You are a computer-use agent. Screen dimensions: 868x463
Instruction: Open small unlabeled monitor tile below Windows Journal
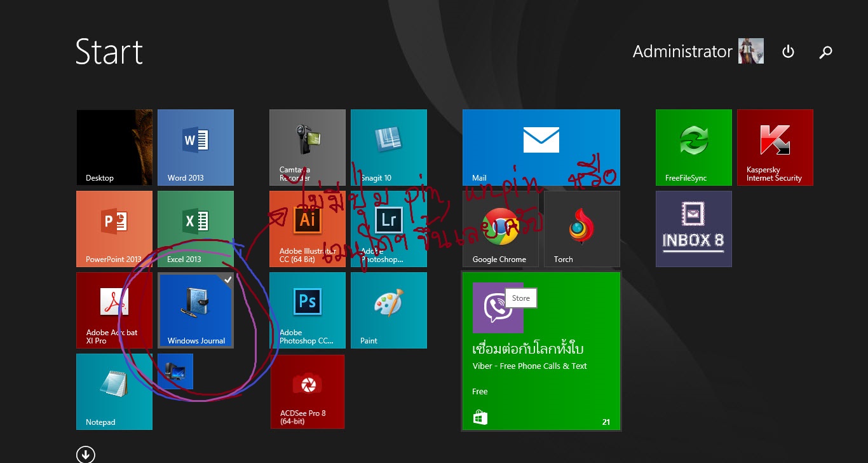click(x=175, y=371)
